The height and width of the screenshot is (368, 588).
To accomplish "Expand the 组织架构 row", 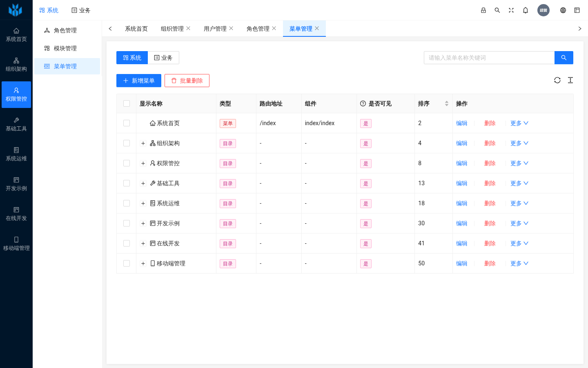I will [x=143, y=143].
